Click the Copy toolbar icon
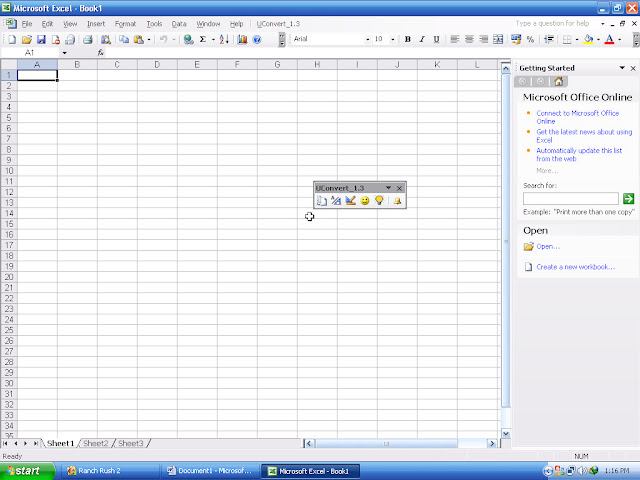 click(x=124, y=40)
